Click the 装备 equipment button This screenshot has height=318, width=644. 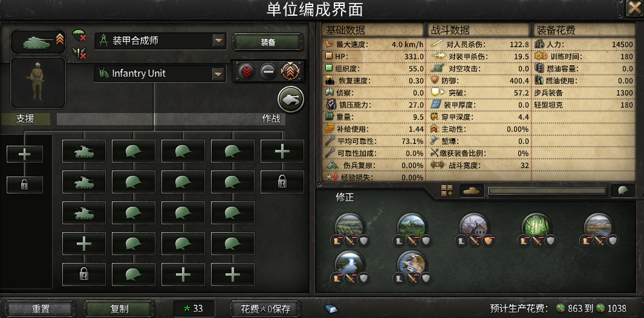coord(268,42)
